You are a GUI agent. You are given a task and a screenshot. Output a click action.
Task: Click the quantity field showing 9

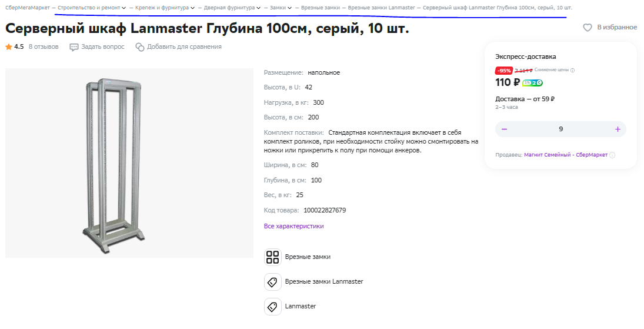point(560,129)
